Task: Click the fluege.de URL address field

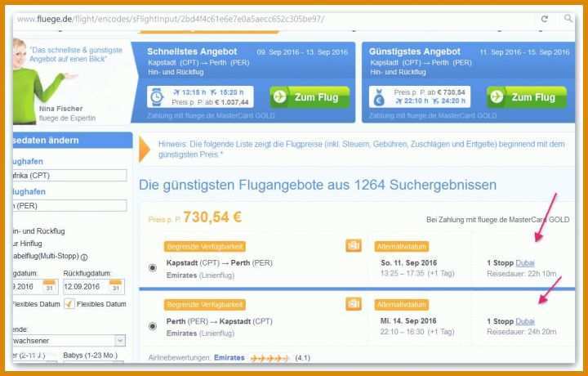Action: click(x=171, y=19)
